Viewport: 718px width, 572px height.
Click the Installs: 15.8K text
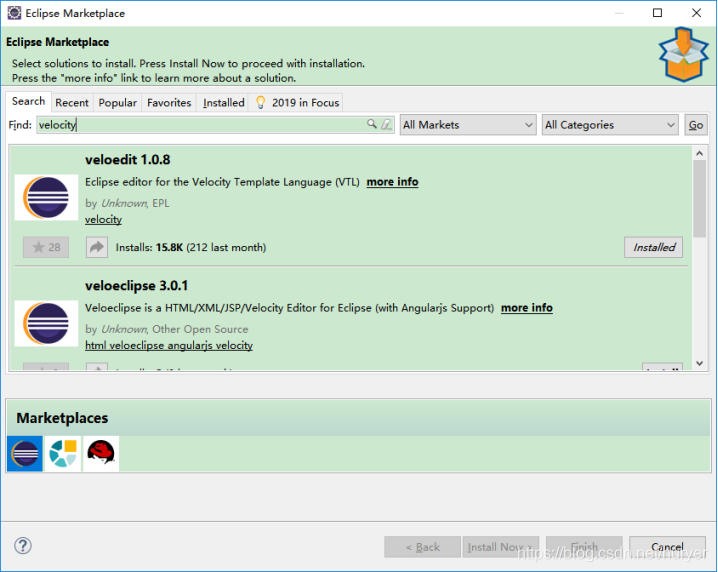[149, 247]
